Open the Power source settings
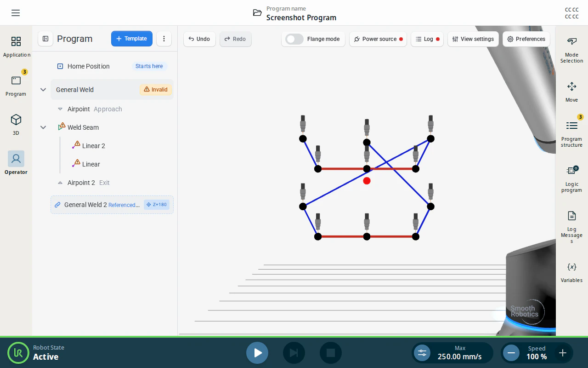 point(378,39)
